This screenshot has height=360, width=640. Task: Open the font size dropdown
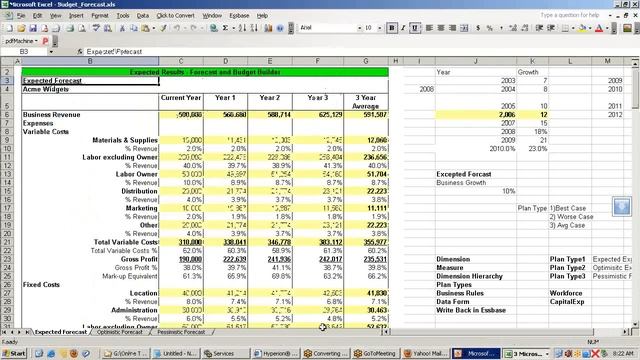click(x=380, y=28)
